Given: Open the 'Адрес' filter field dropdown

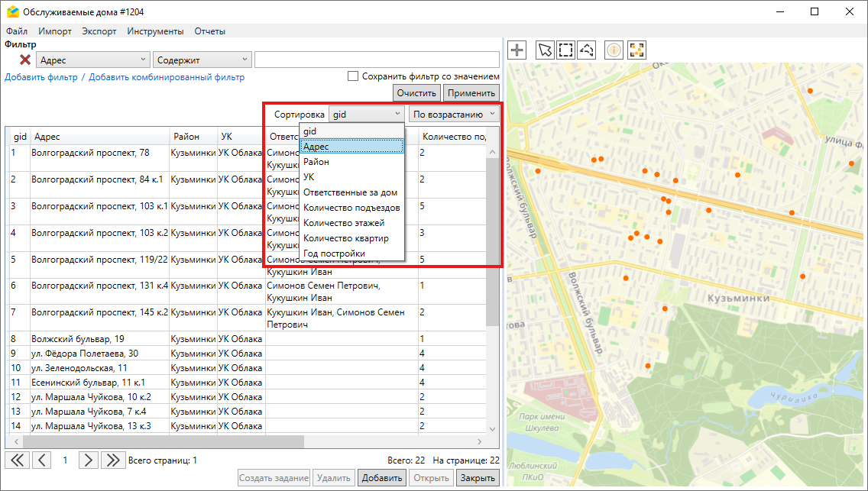Looking at the screenshot, I should [93, 60].
